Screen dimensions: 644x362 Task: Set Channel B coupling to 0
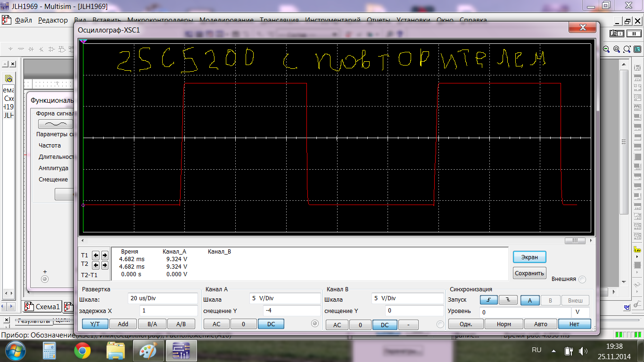pyautogui.click(x=360, y=325)
